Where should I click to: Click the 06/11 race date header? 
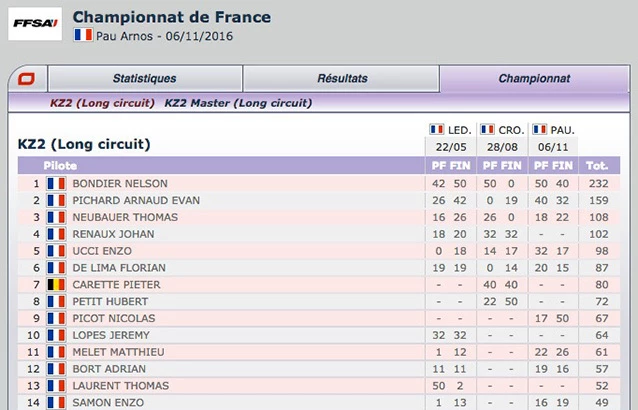(550, 146)
